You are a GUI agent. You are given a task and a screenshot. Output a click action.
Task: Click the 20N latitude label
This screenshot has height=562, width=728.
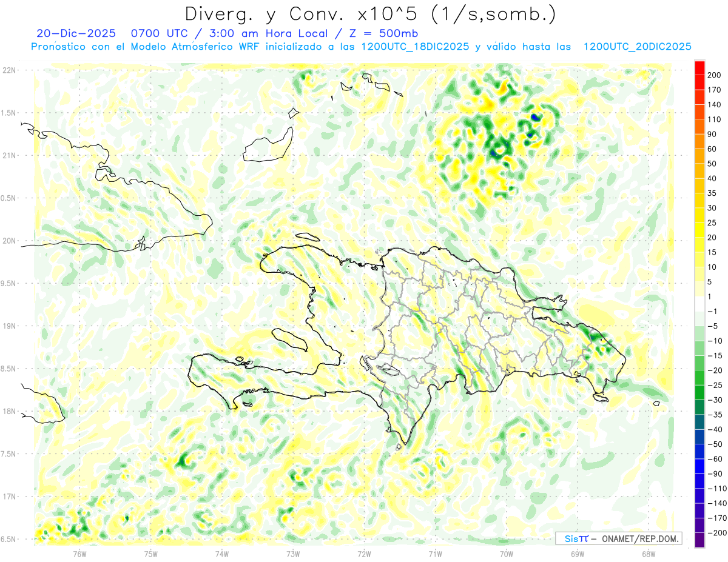click(9, 241)
